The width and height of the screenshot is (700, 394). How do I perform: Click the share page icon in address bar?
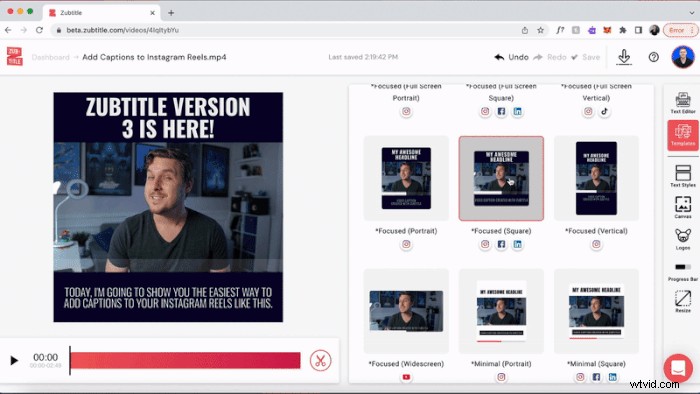pyautogui.click(x=525, y=30)
